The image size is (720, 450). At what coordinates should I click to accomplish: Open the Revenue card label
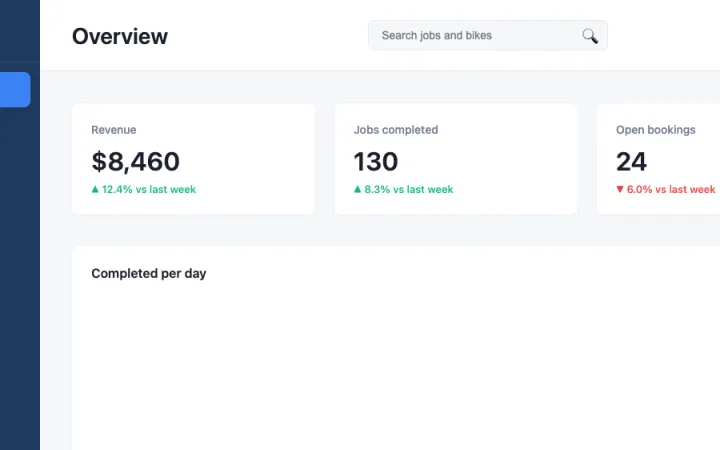click(113, 130)
